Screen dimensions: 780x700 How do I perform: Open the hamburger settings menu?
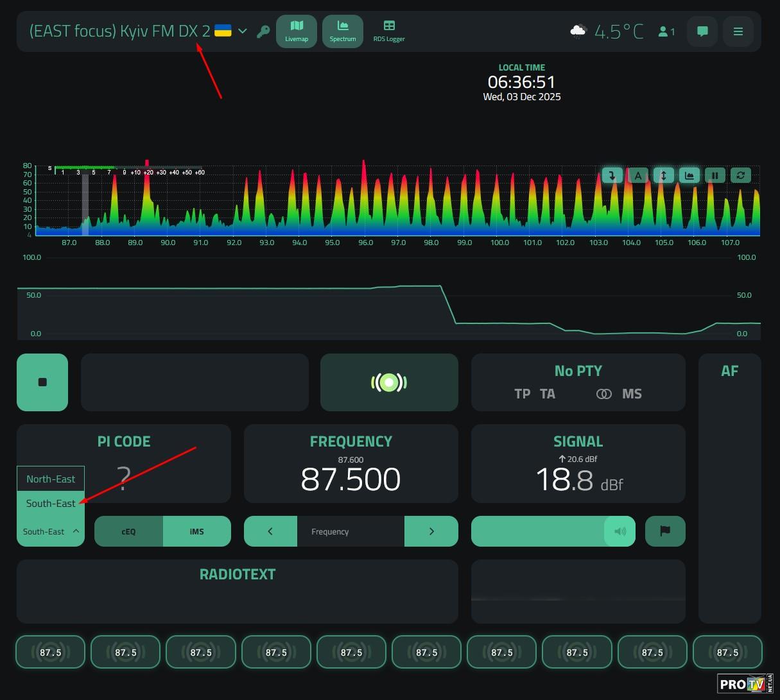point(738,31)
